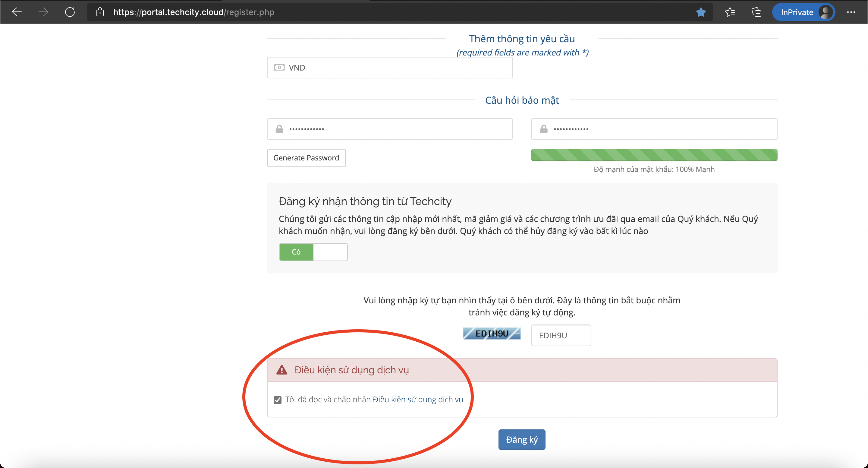Click the lock icon in first password field

[279, 129]
